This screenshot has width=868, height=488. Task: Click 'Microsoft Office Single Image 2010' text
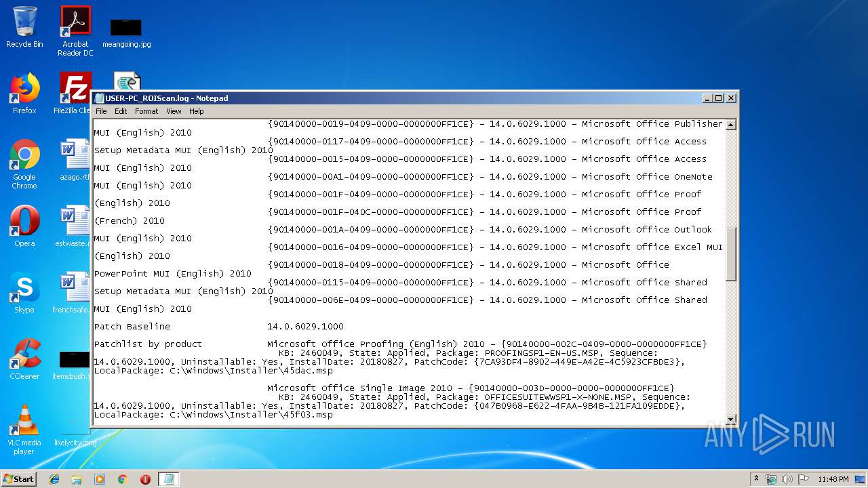[359, 388]
